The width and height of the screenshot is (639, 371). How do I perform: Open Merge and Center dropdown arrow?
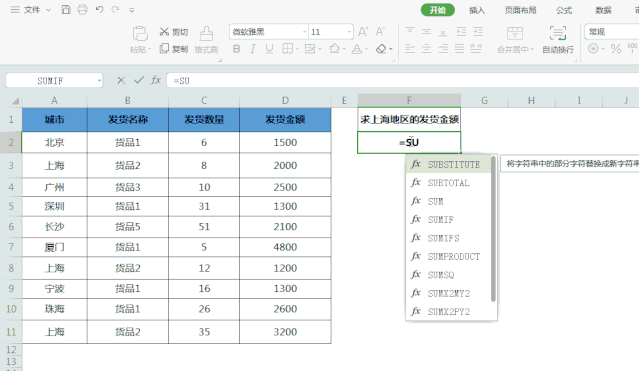pos(532,49)
